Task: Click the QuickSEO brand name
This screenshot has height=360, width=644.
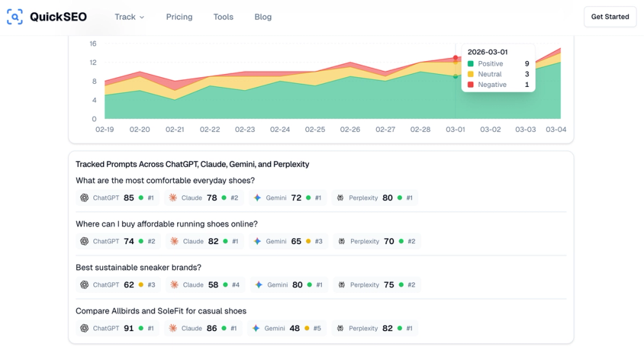Action: (x=59, y=17)
